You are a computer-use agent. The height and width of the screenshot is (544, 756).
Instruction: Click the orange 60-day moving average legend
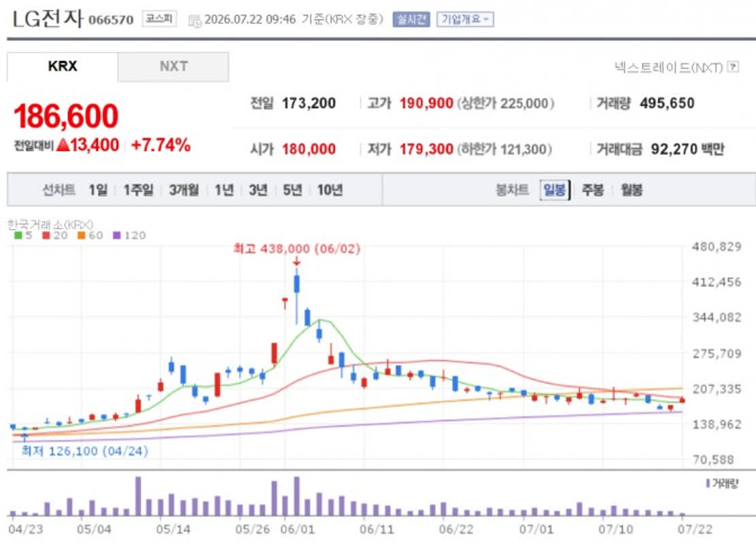coord(90,235)
